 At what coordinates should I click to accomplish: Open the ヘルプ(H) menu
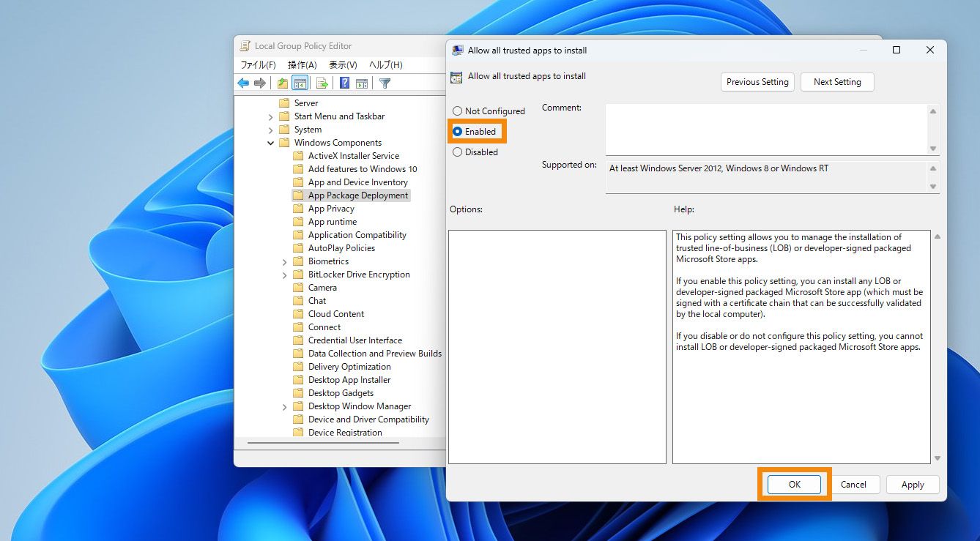[x=386, y=65]
